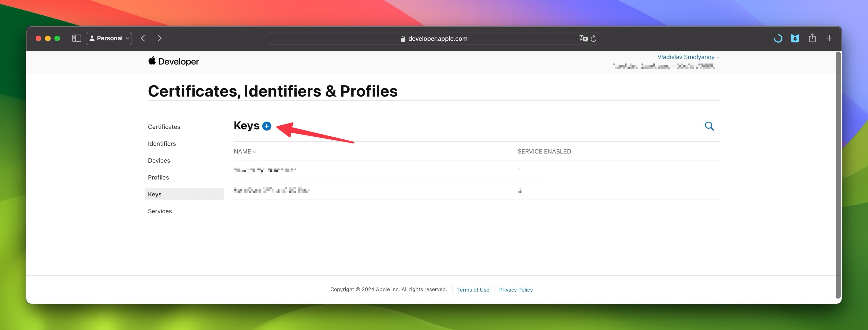
Task: Open the Terms of Use link
Action: (473, 290)
